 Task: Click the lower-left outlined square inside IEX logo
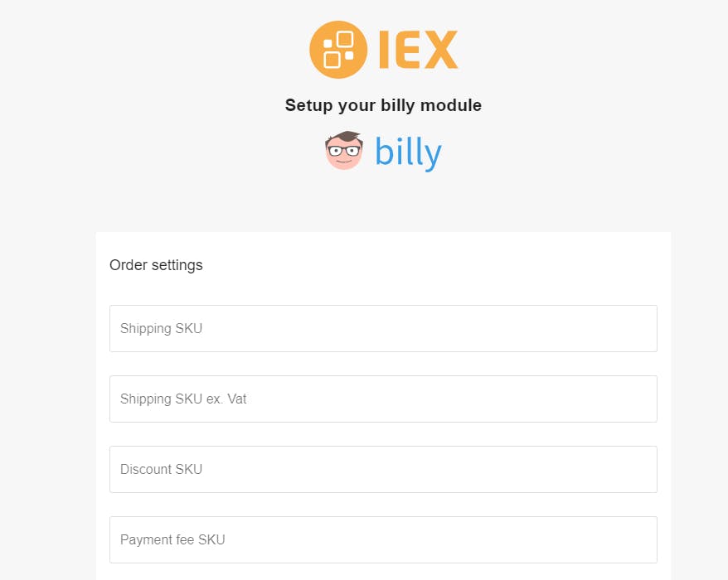point(332,60)
